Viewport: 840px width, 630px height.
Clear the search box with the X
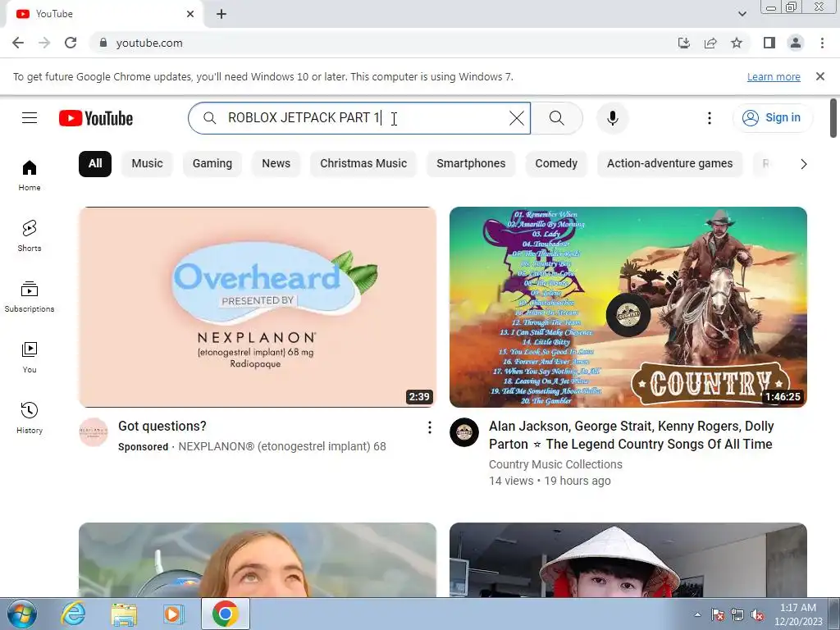tap(517, 118)
